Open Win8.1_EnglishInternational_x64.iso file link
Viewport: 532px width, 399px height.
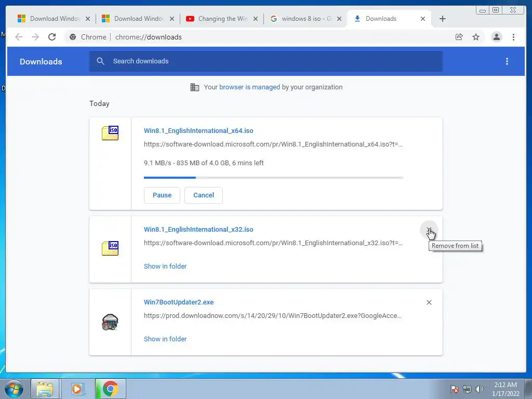click(198, 130)
